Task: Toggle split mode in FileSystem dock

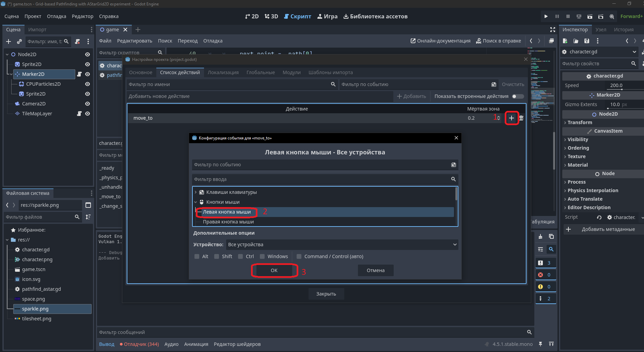Action: click(88, 205)
